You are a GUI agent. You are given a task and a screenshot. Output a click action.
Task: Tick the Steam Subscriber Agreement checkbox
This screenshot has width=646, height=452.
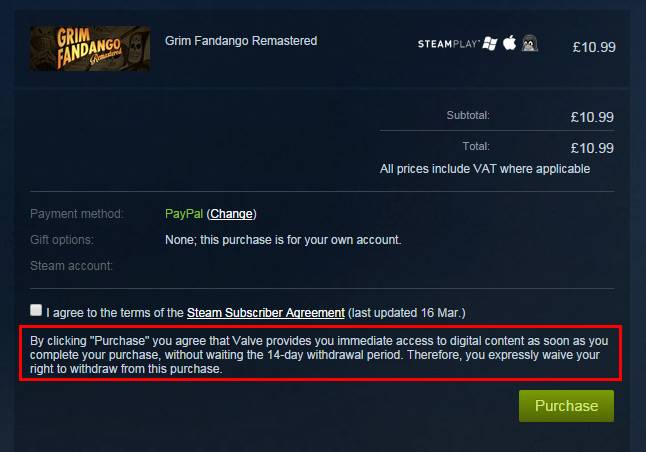[36, 310]
